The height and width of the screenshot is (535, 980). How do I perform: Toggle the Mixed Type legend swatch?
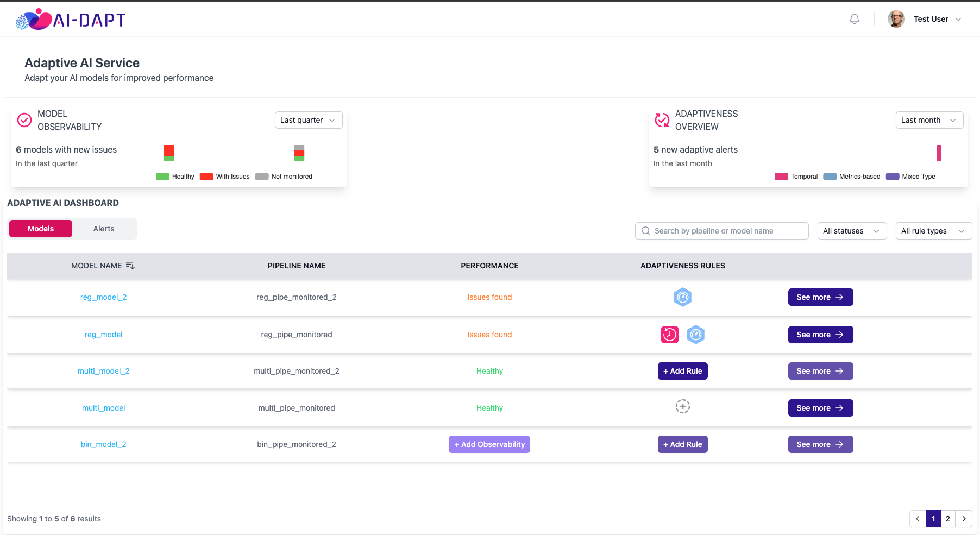pos(893,177)
